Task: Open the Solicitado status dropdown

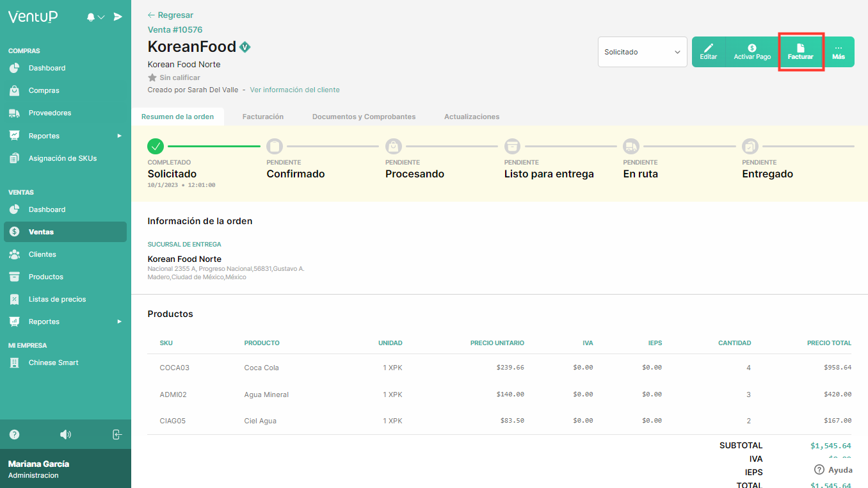Action: [642, 52]
